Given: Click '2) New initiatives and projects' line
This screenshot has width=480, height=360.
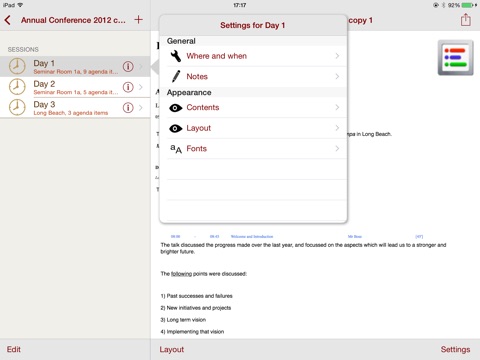Looking at the screenshot, I should pyautogui.click(x=196, y=308).
